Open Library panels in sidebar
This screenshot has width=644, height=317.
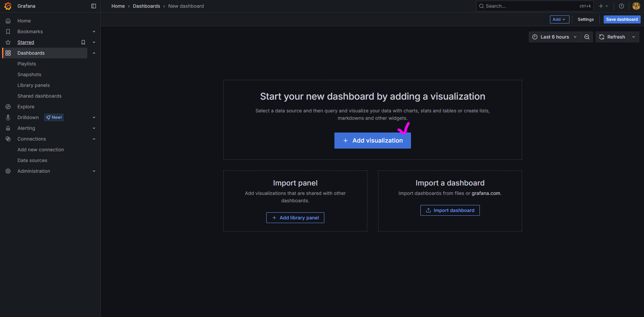pos(34,85)
